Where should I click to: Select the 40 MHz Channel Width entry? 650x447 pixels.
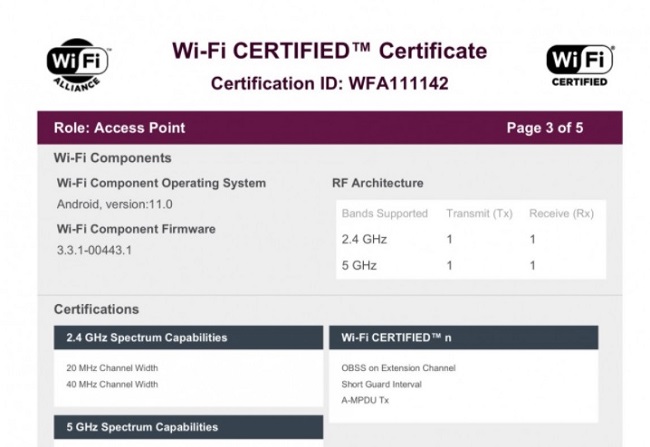pos(112,384)
